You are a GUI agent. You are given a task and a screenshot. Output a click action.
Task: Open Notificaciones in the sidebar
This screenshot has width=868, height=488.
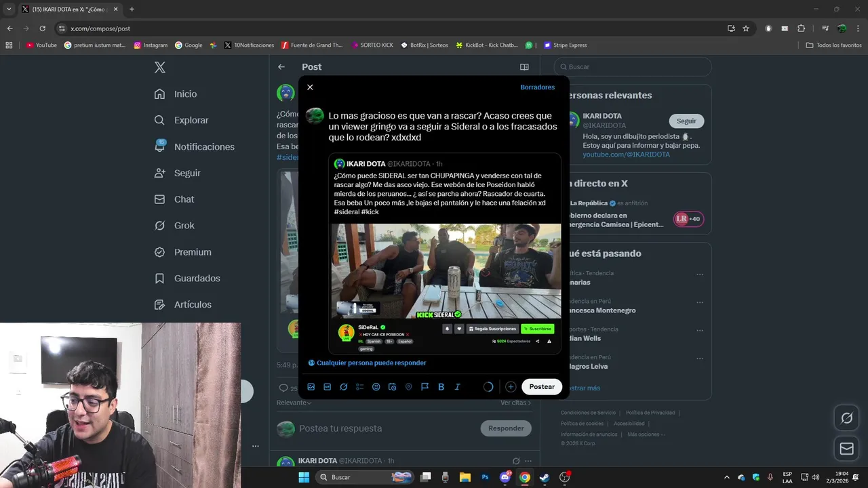coord(195,147)
